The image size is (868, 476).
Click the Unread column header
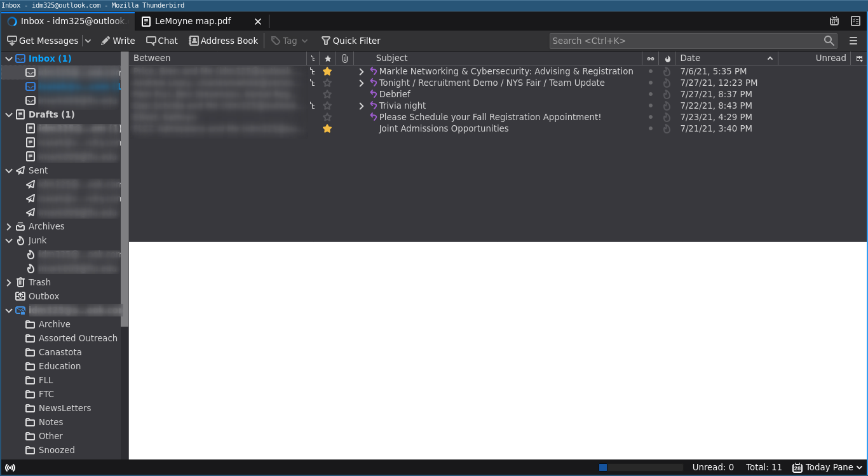pos(815,58)
